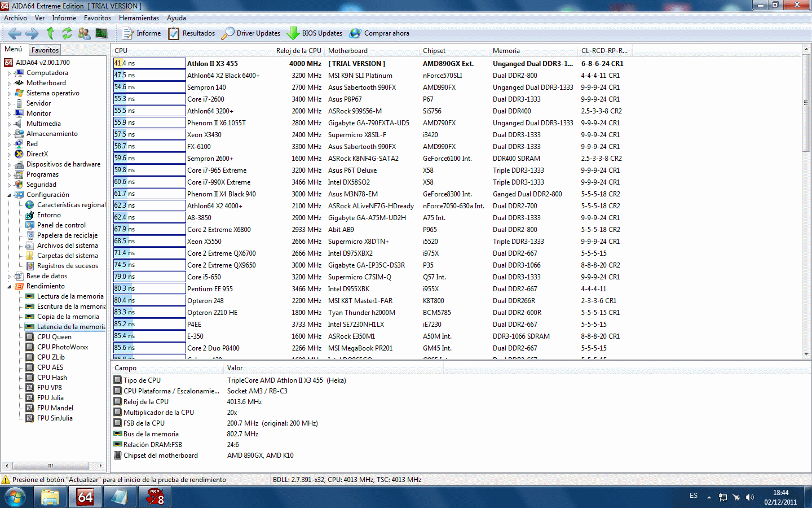This screenshot has height=508, width=812.
Task: Click the CPU ZLib benchmark icon
Action: pyautogui.click(x=30, y=357)
